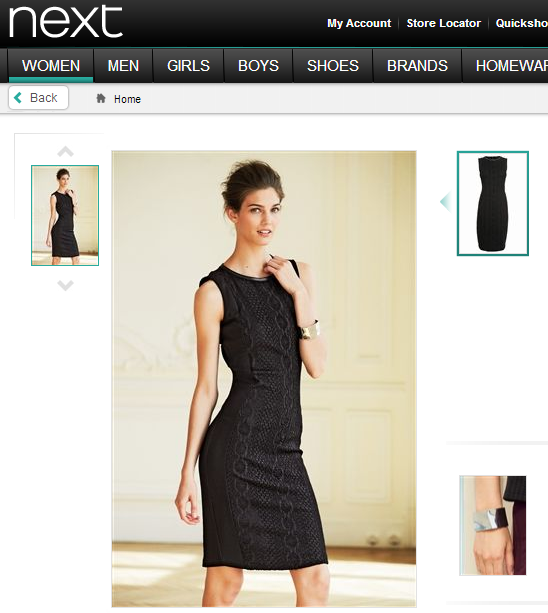Open the GIRLS menu tab

(188, 66)
